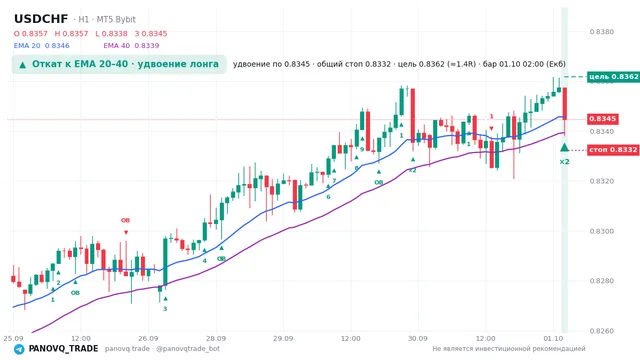Click the 0.8320 price axis label
Viewport: 640px width, 360px height.
(602, 181)
